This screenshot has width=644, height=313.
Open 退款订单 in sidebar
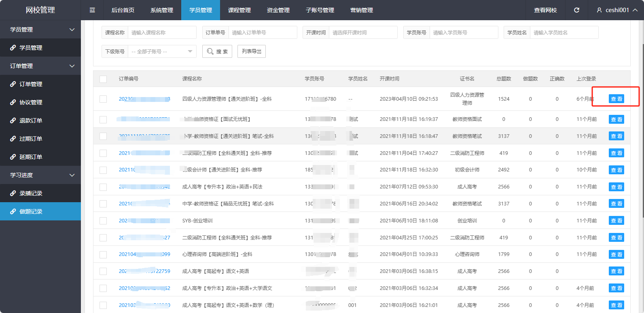(40, 121)
